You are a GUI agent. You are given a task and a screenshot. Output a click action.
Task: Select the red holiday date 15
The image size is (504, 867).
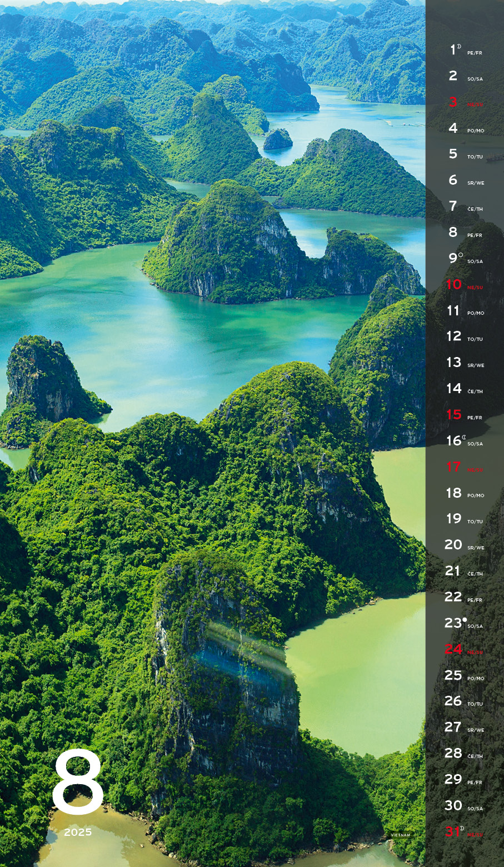(x=454, y=414)
